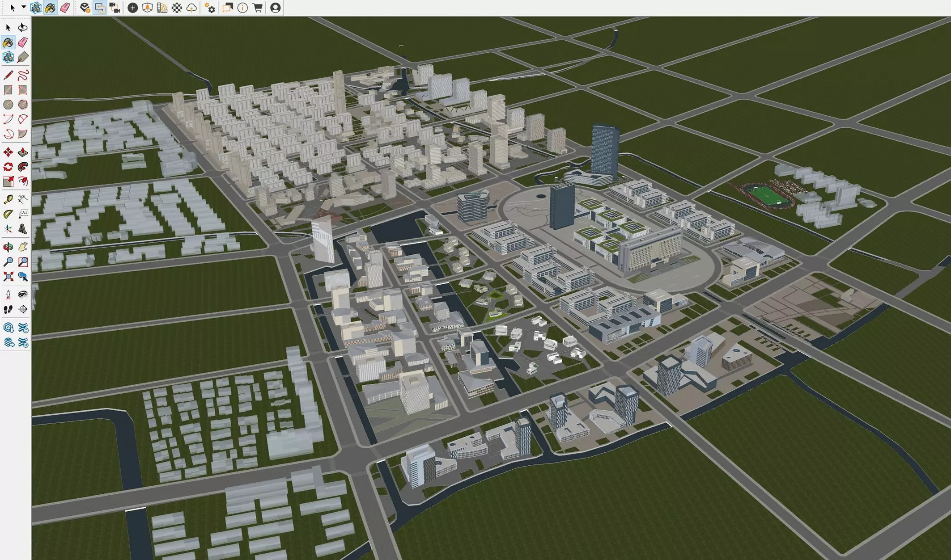
Task: Go back to the Previous view
Action: (22, 277)
